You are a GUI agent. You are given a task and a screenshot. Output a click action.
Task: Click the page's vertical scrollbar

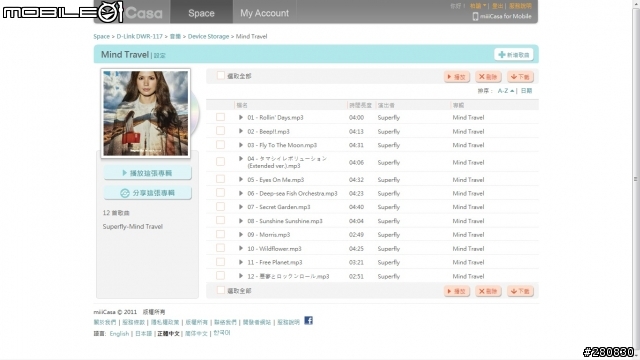(x=636, y=180)
